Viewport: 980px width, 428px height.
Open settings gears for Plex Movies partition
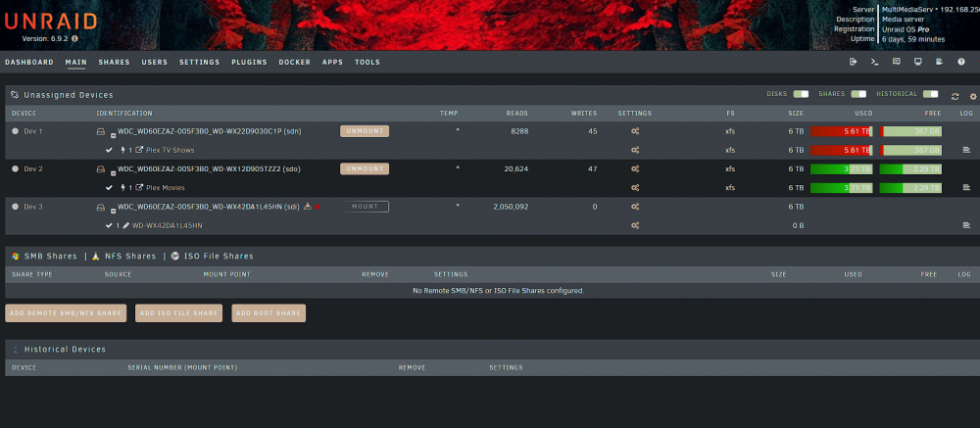click(635, 187)
